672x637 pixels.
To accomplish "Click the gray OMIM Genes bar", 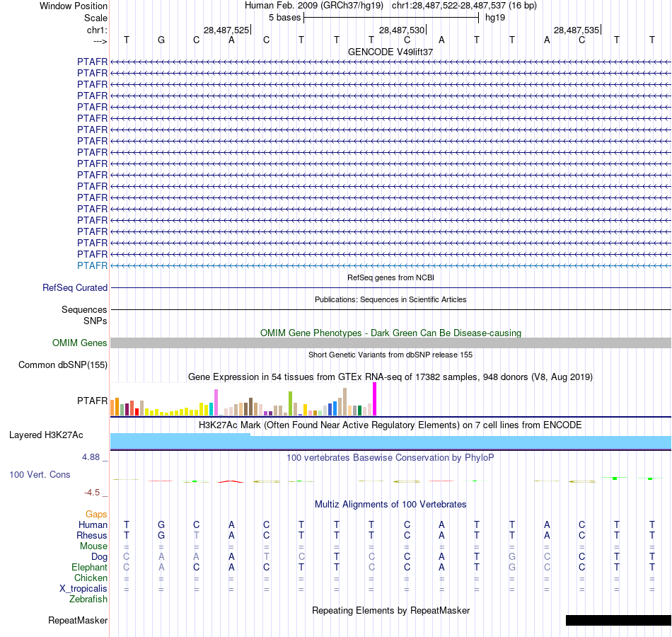I will point(390,343).
